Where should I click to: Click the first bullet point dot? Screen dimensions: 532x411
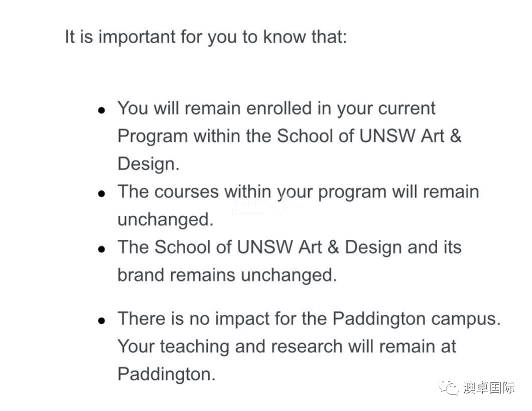(101, 110)
